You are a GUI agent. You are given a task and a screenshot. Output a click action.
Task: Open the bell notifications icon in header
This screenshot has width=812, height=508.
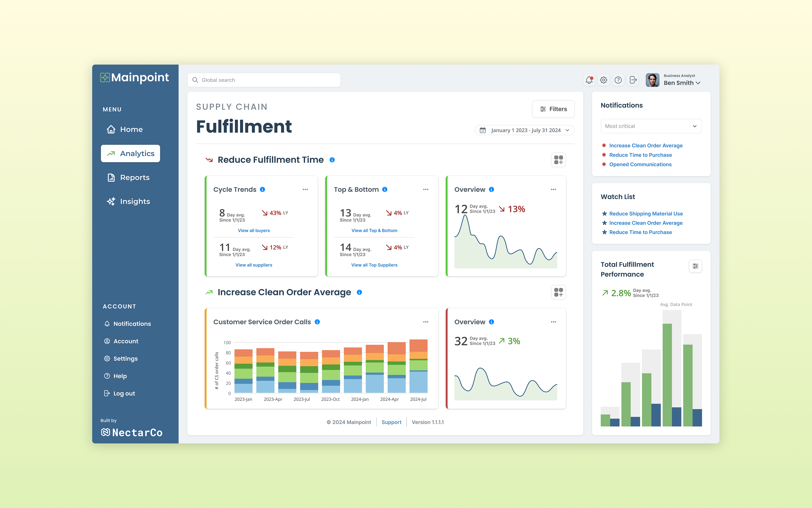click(x=589, y=80)
